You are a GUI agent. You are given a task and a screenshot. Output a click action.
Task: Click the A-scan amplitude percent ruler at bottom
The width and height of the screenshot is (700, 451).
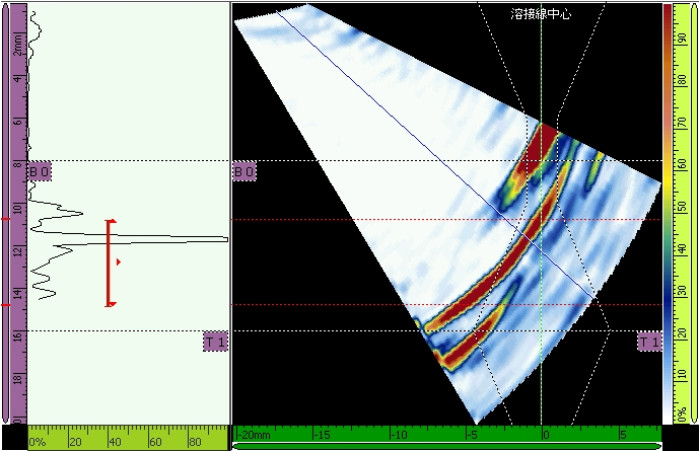point(127,441)
